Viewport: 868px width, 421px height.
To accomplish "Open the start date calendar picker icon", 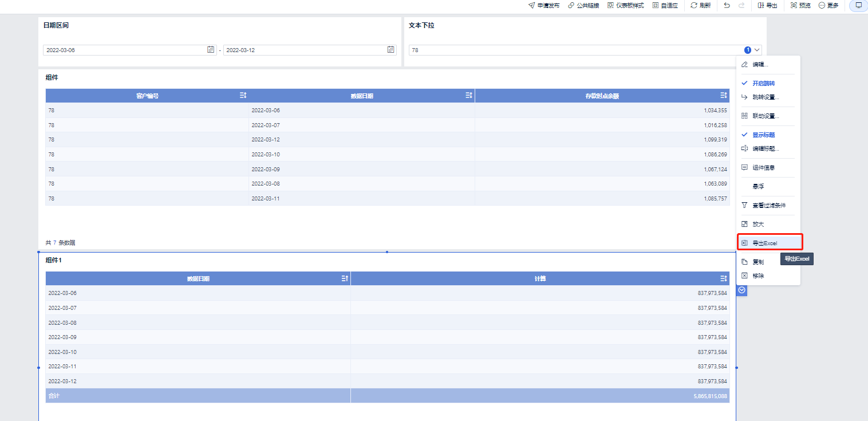I will pyautogui.click(x=211, y=50).
